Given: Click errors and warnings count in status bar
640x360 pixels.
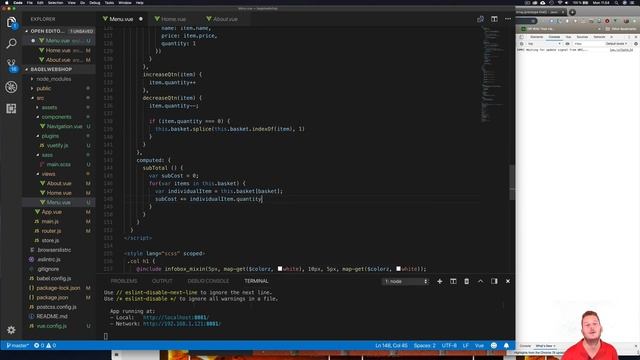Looking at the screenshot, I should (45, 346).
